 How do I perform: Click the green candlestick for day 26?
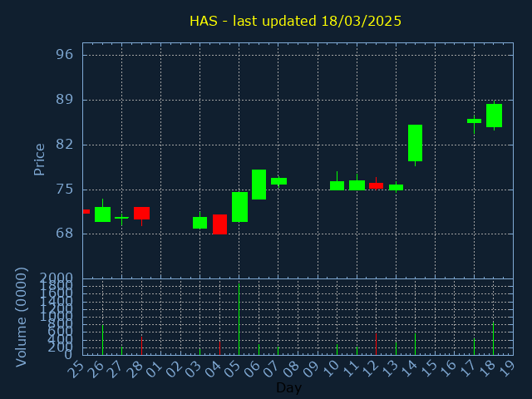tap(102, 214)
